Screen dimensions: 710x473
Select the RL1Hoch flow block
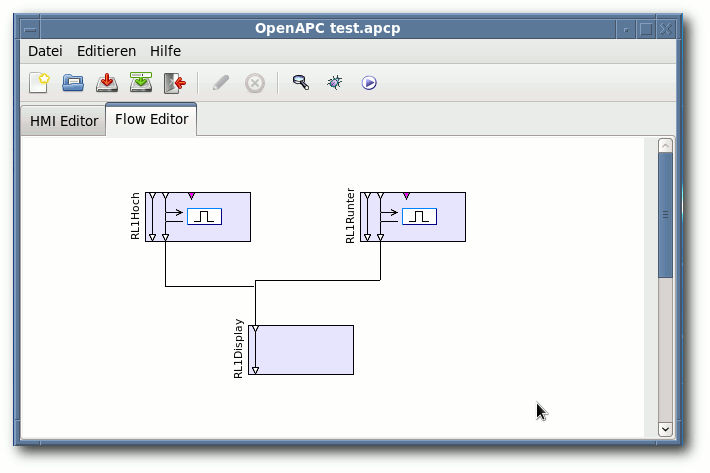pyautogui.click(x=198, y=217)
